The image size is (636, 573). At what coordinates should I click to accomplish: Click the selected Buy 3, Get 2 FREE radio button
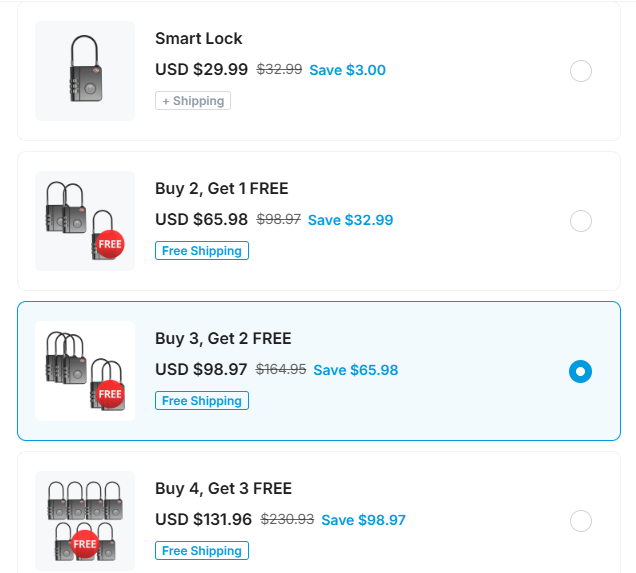tap(580, 371)
